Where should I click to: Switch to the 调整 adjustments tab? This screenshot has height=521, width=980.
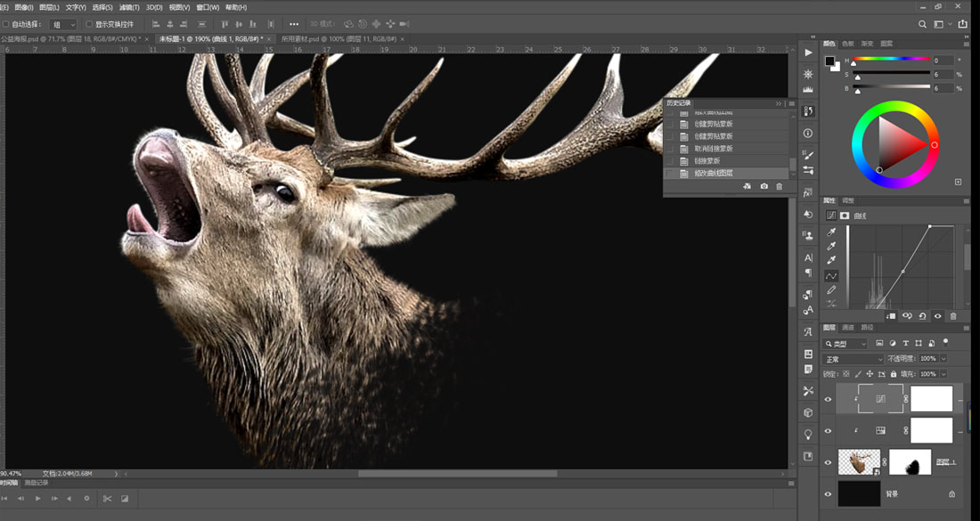[849, 200]
